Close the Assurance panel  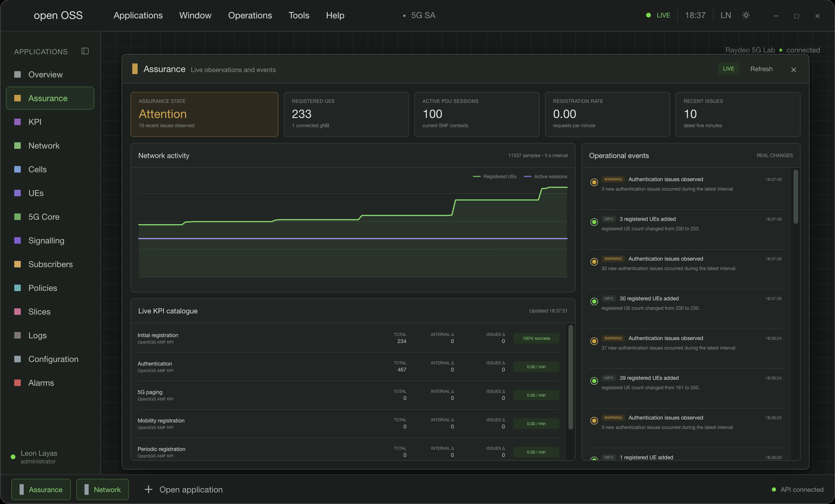click(x=793, y=70)
